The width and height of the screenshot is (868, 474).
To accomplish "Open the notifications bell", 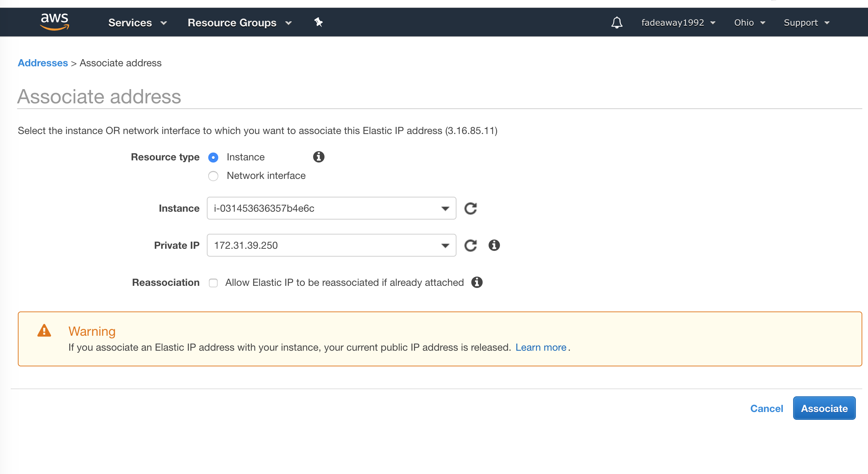I will 617,22.
